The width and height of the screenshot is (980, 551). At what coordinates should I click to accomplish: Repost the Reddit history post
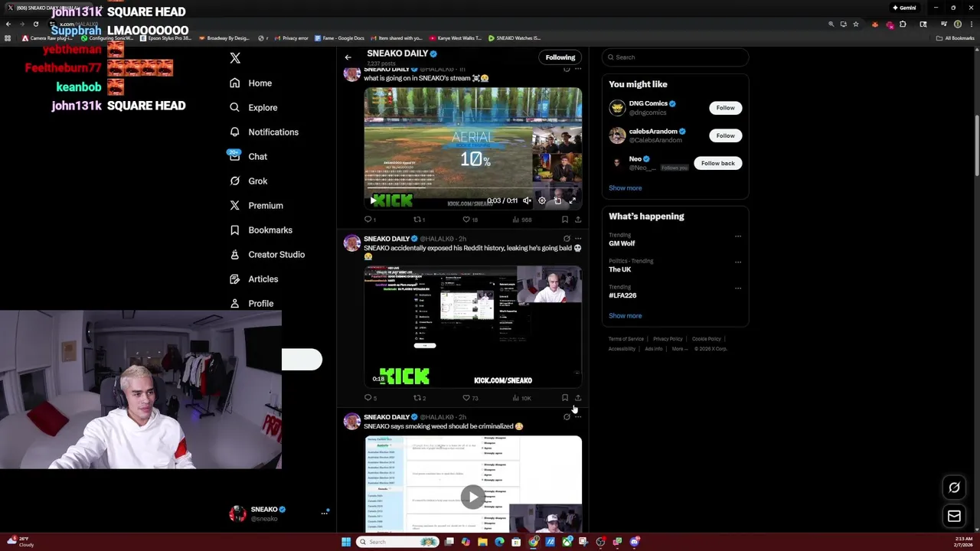coord(419,398)
